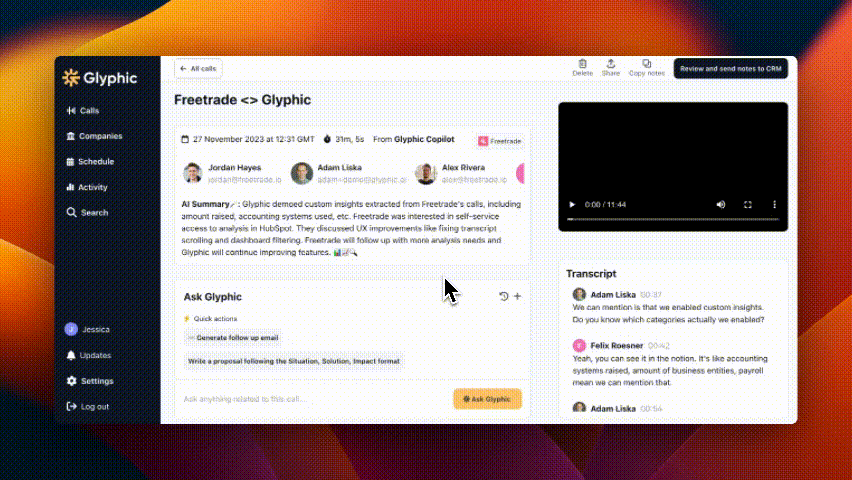Jump to Felix Roesner 00:42 timestamp
The height and width of the screenshot is (480, 852).
pos(659,346)
